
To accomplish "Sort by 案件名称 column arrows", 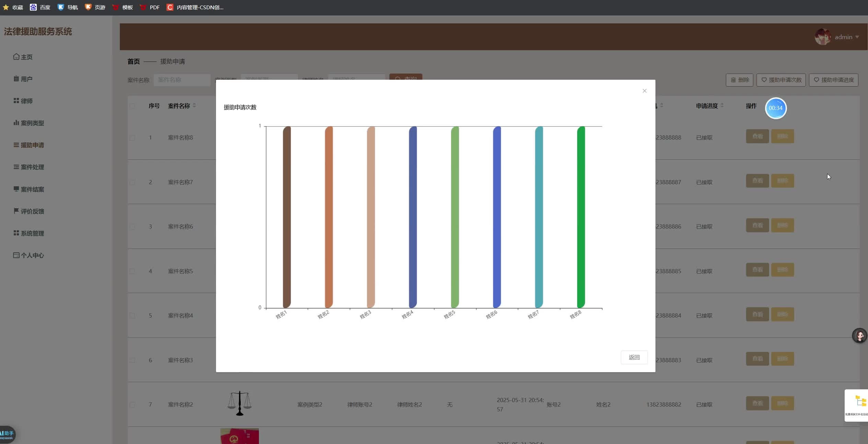I will (194, 106).
